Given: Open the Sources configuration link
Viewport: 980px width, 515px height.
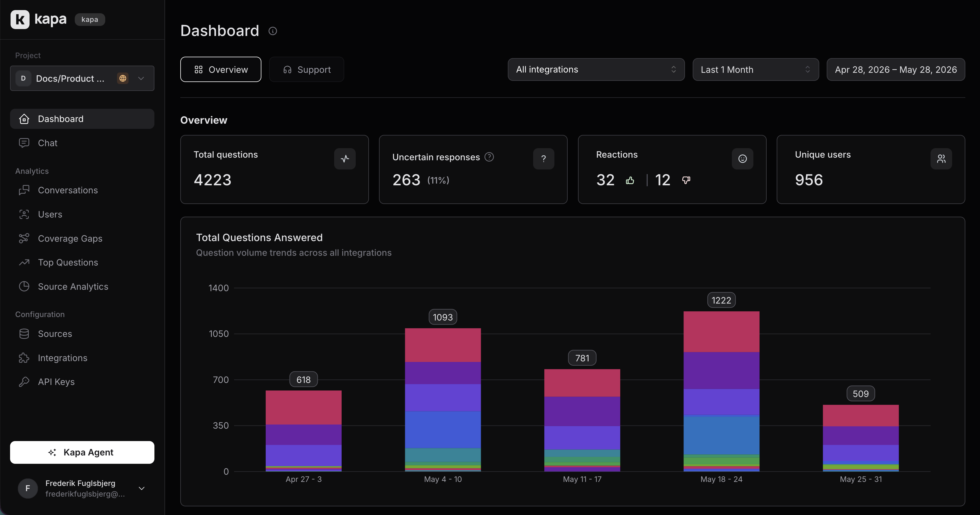Looking at the screenshot, I should 82,333.
